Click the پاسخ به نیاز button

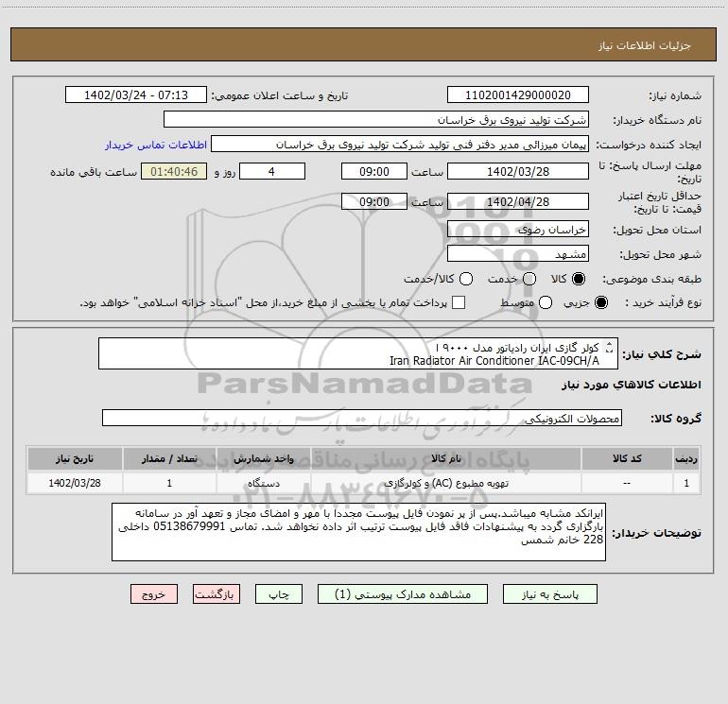pyautogui.click(x=549, y=594)
